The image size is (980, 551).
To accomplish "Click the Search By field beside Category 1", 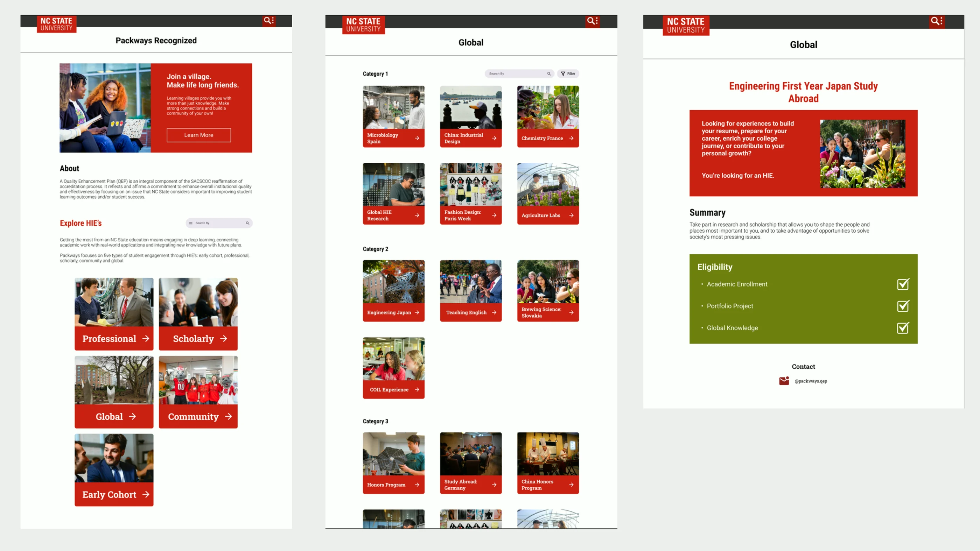I will (x=519, y=74).
